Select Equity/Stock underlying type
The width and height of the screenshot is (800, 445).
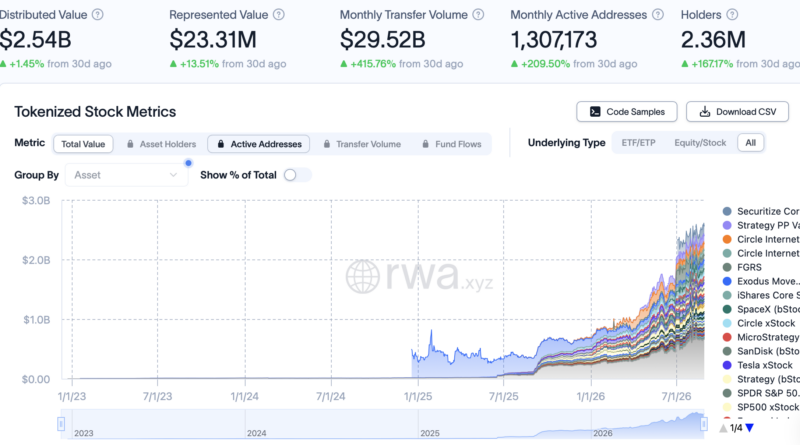[700, 143]
